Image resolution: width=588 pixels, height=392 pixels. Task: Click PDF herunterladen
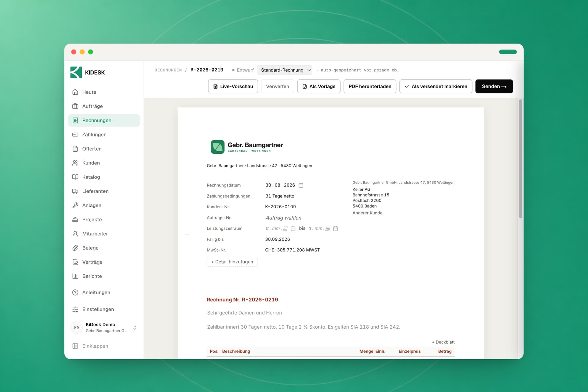click(x=370, y=86)
